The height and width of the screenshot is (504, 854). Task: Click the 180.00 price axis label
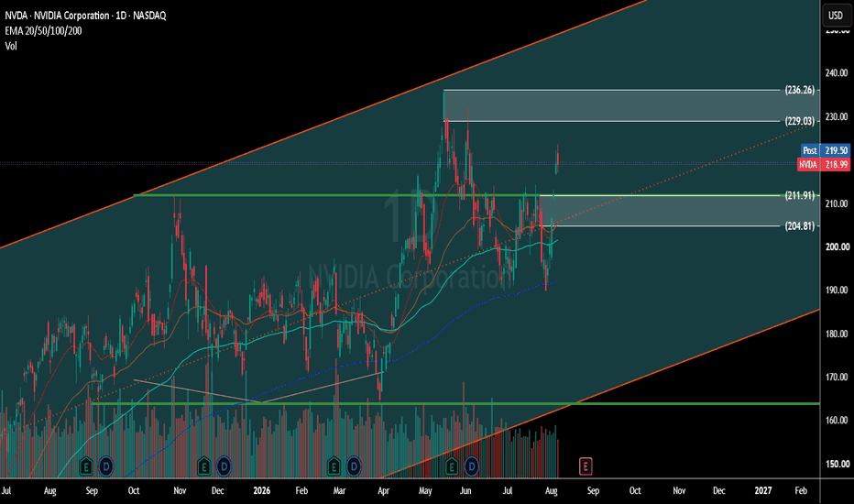[x=837, y=334]
